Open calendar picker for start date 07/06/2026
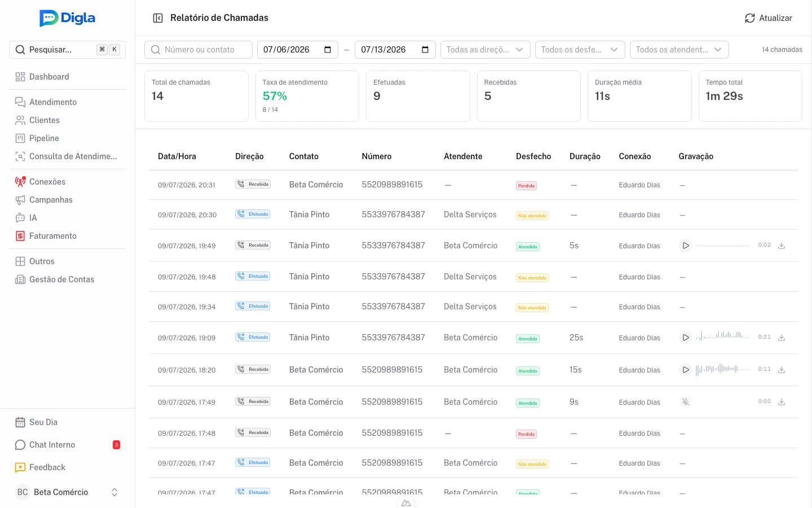The width and height of the screenshot is (812, 508). pyautogui.click(x=328, y=50)
